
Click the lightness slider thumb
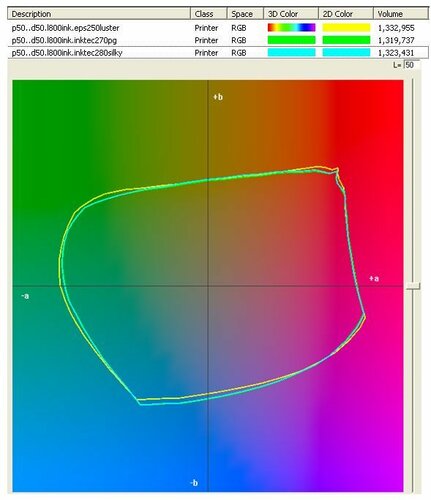(413, 286)
